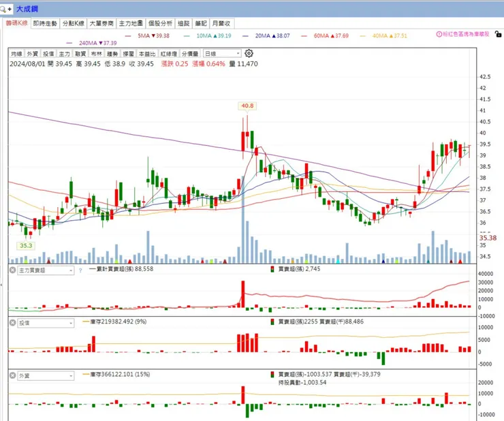Image resolution: width=504 pixels, height=421 pixels.
Task: Click the date 2024/08/01 in quote line
Action: 28,63
